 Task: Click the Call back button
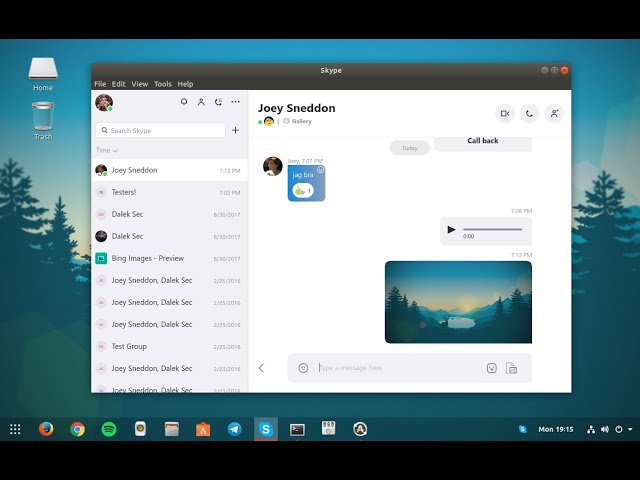click(x=483, y=141)
